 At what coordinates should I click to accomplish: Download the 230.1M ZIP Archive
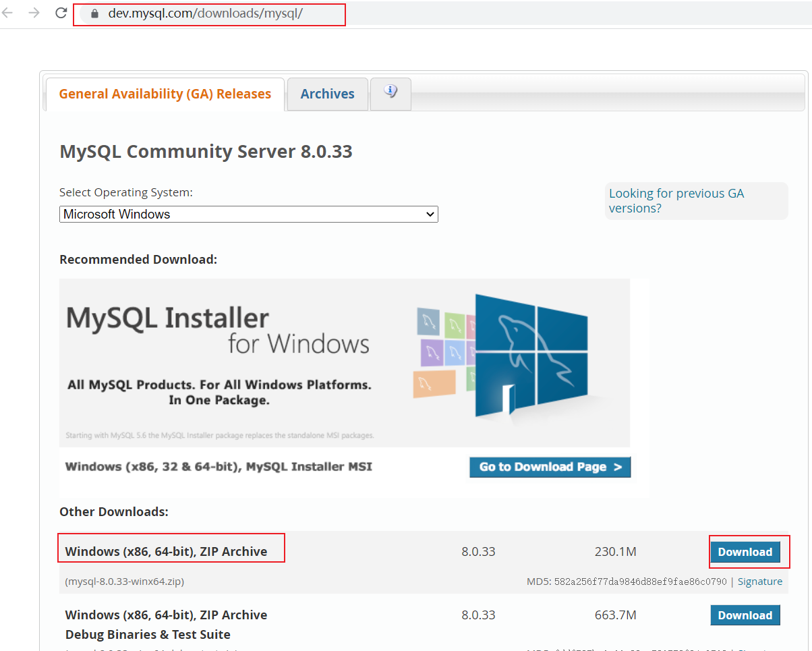pos(745,552)
